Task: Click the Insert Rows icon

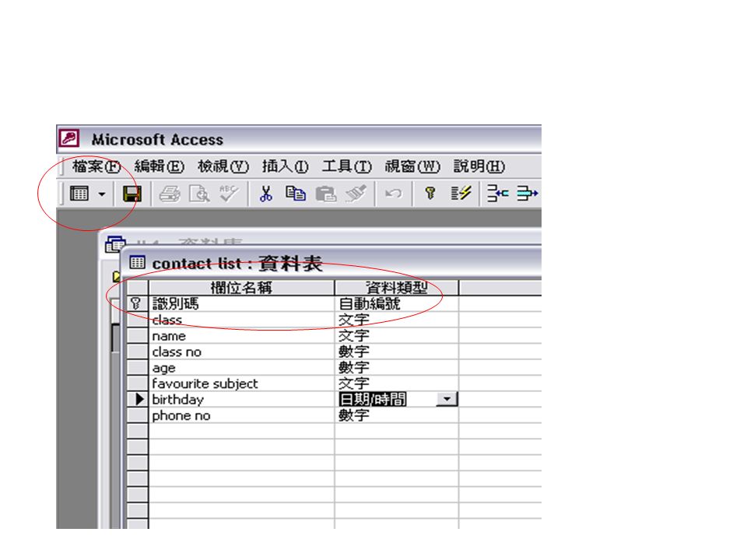Action: point(498,194)
